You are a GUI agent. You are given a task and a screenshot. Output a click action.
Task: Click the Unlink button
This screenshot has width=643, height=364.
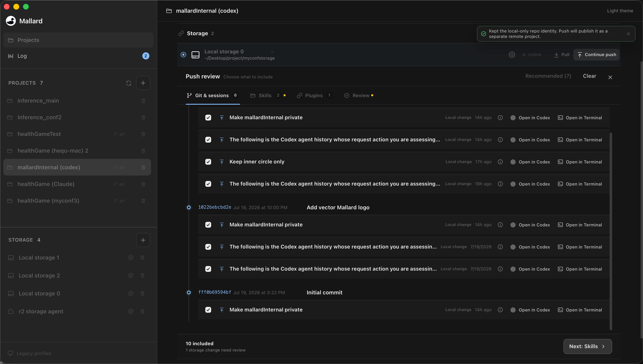[531, 54]
